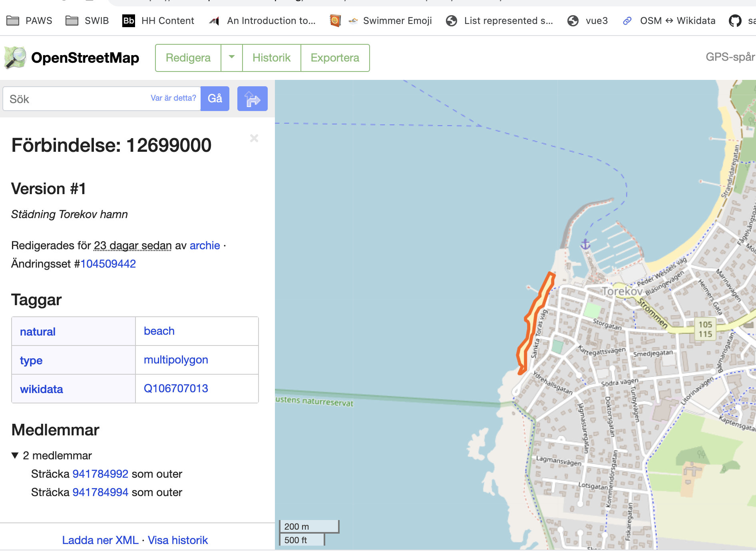Open the HH Content bookmark
Viewport: 756px width, 552px height.
(158, 21)
